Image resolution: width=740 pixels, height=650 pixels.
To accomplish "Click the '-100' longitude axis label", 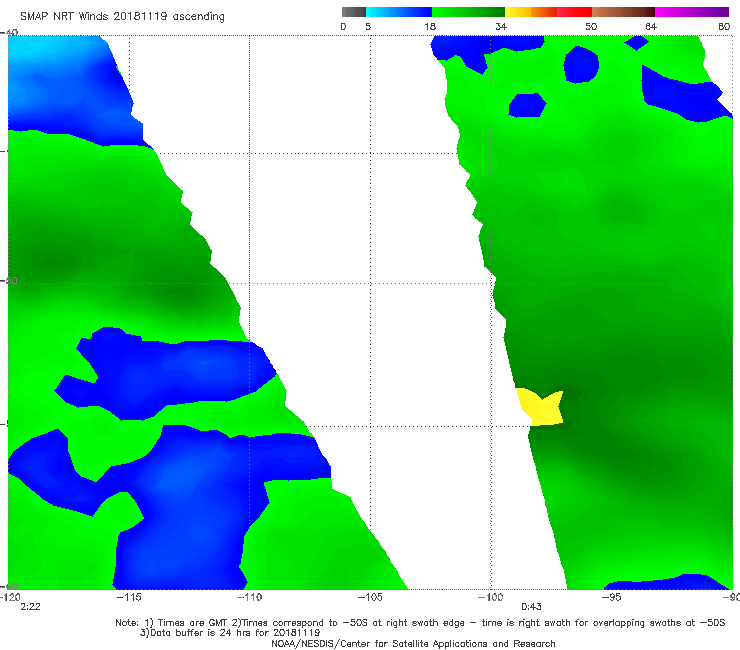I will tap(490, 597).
